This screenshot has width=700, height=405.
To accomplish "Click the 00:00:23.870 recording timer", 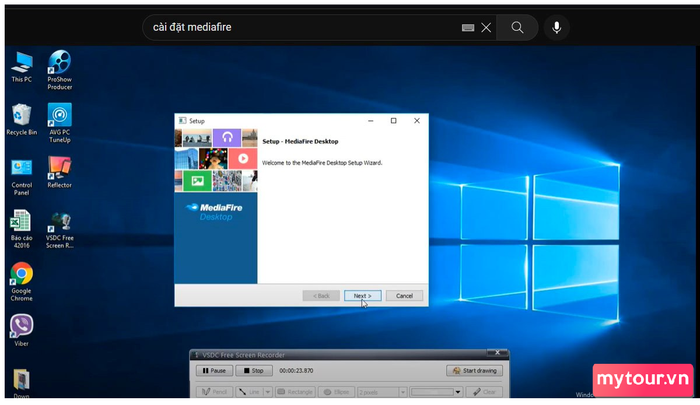I will point(296,371).
